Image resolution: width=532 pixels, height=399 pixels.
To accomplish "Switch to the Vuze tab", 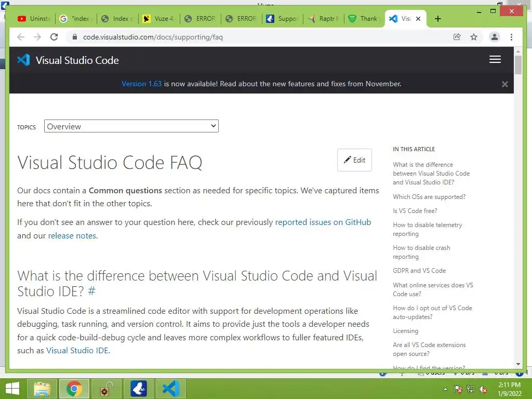I will [158, 19].
